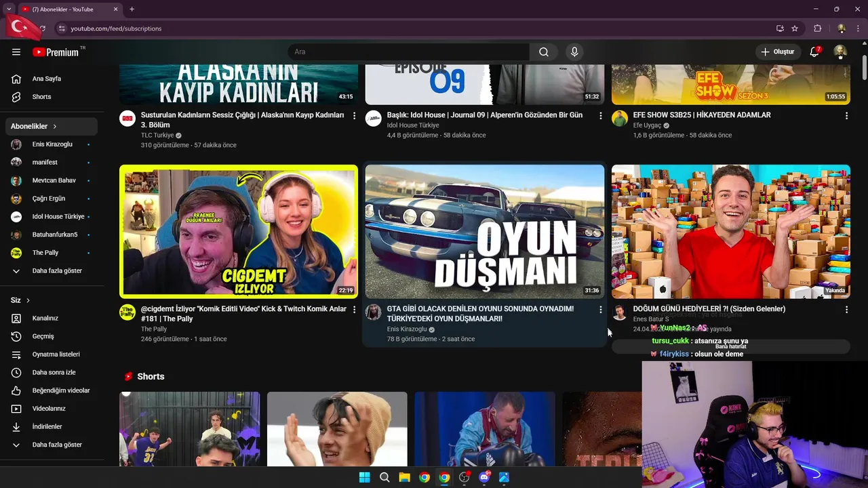Open File Explorer from the taskbar
868x488 pixels.
click(x=404, y=477)
